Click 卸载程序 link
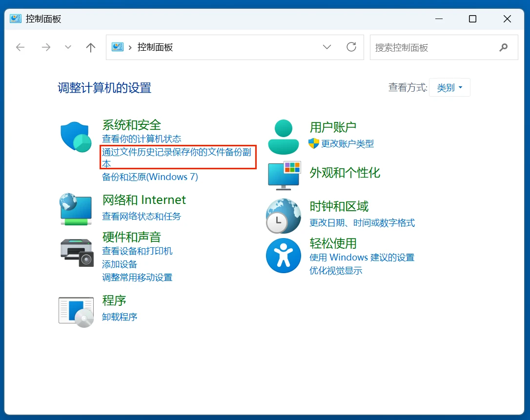Viewport: 530px width, 420px height. pos(120,317)
